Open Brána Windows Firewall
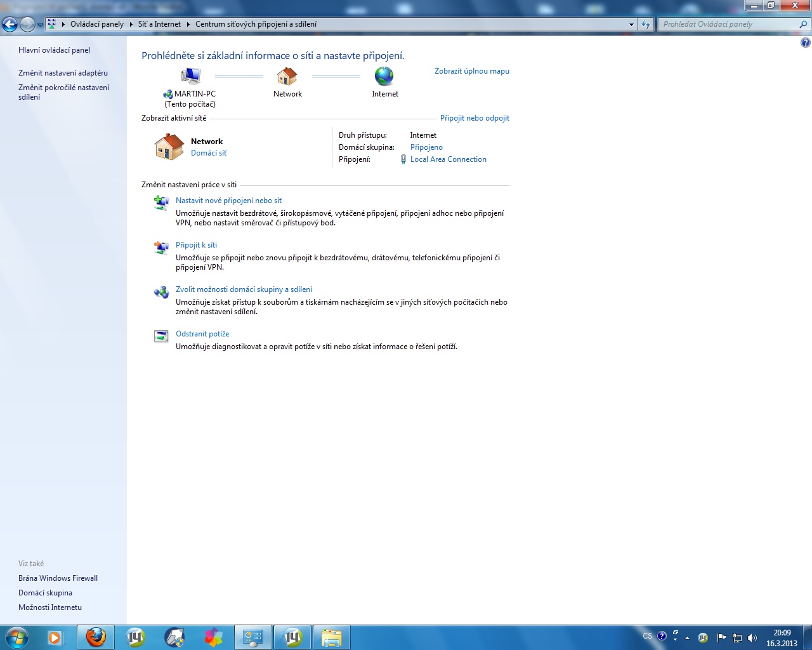This screenshot has height=650, width=812. pyautogui.click(x=58, y=578)
